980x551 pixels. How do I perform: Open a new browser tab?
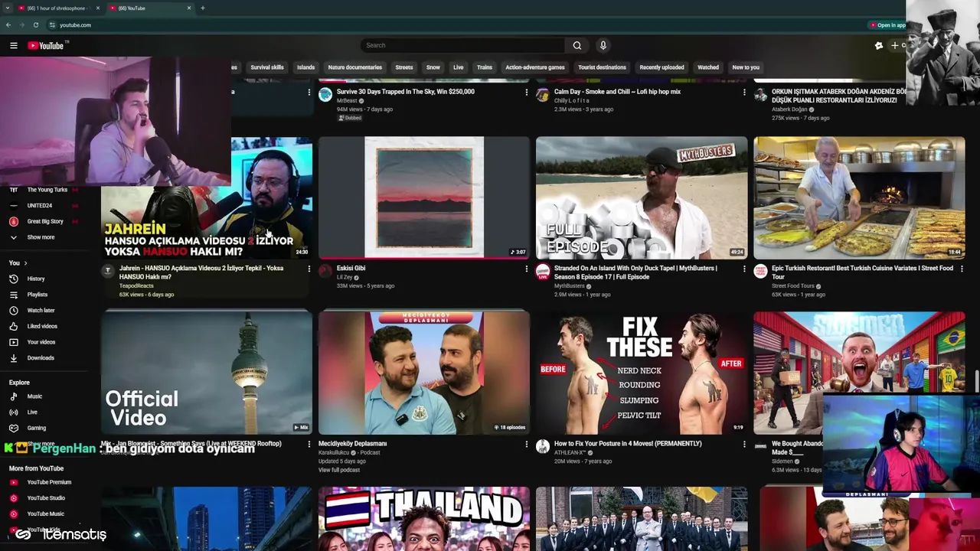[202, 8]
